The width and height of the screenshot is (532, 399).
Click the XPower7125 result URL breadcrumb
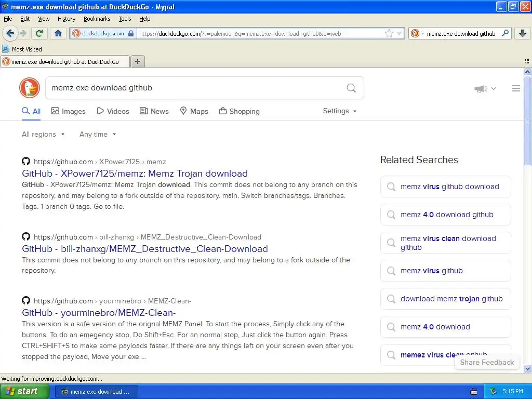[100, 162]
